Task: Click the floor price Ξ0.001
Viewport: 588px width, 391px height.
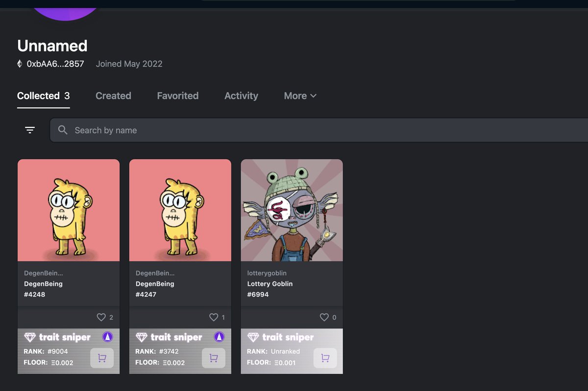Action: pyautogui.click(x=285, y=363)
